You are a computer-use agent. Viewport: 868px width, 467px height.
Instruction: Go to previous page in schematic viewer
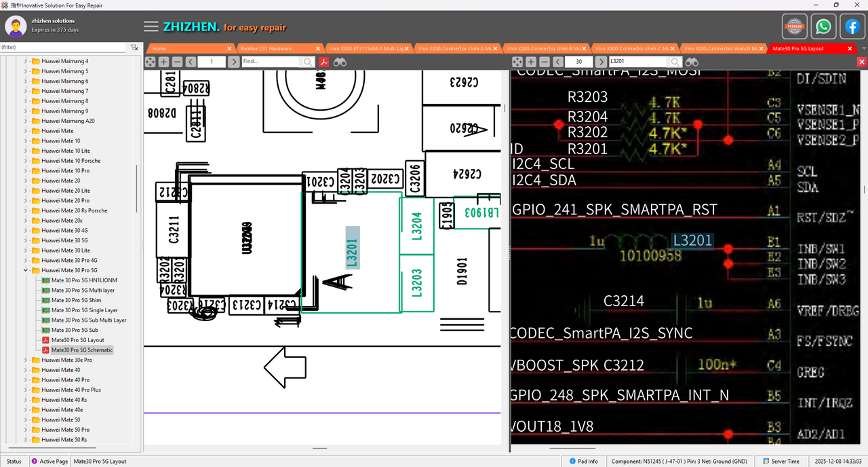558,62
